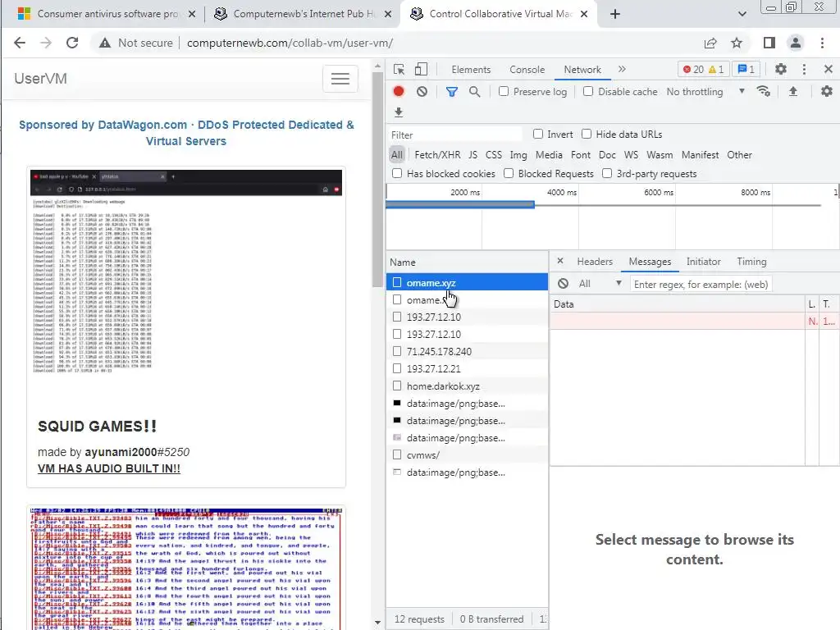Close the request details pane
840x630 pixels.
[560, 261]
